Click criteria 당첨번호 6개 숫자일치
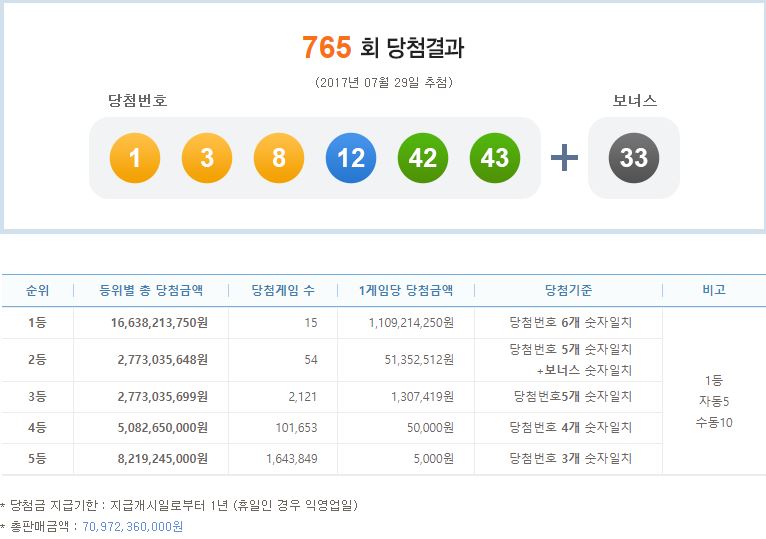Image resolution: width=766 pixels, height=539 pixels. [571, 323]
